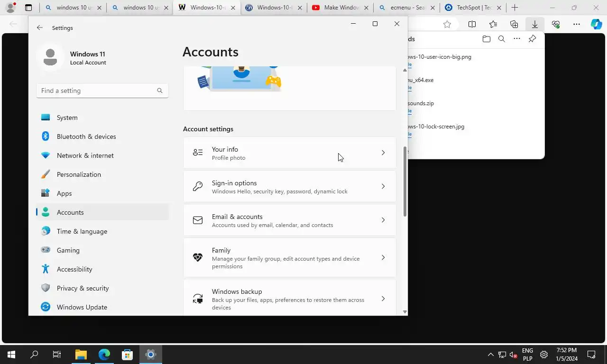The image size is (607, 364).
Task: Expand Your info with its chevron
Action: (x=383, y=153)
